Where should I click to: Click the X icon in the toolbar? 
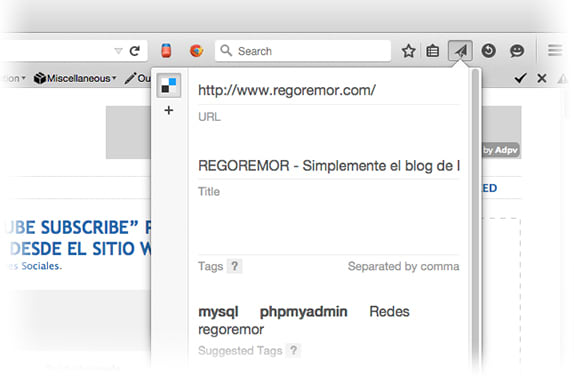coord(542,78)
